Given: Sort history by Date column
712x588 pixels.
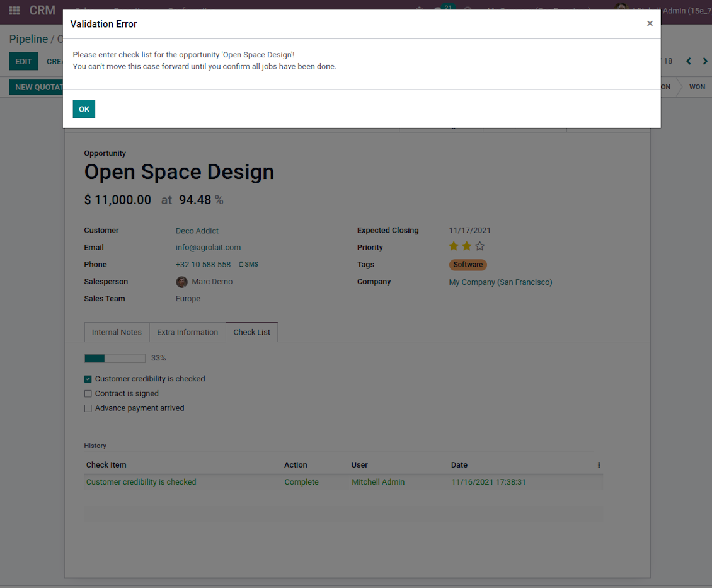Looking at the screenshot, I should pos(459,465).
